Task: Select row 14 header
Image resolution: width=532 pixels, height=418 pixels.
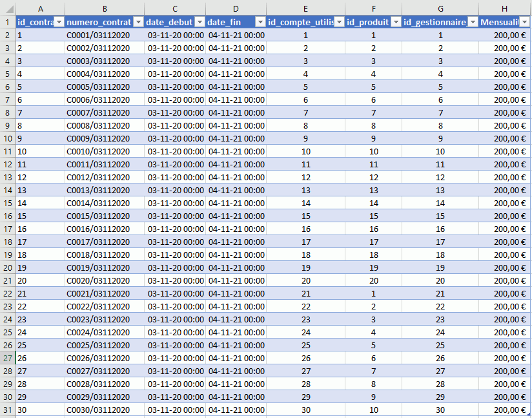Action: [x=8, y=190]
